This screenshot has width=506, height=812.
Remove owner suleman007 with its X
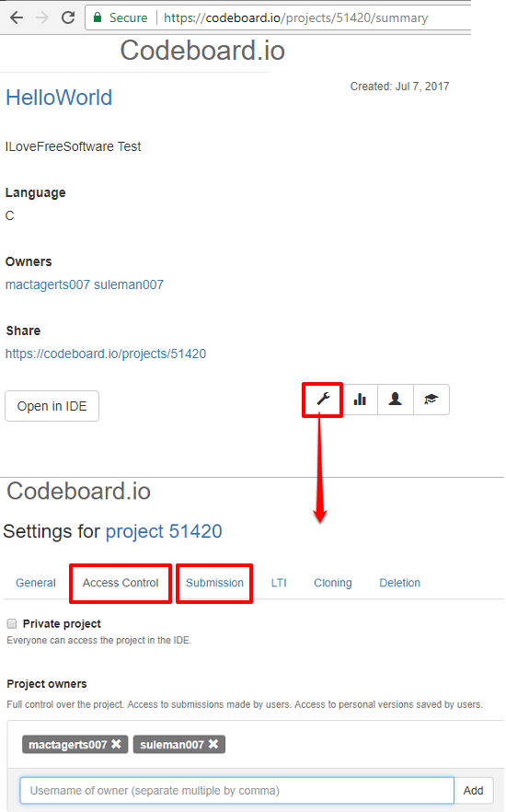pyautogui.click(x=213, y=744)
